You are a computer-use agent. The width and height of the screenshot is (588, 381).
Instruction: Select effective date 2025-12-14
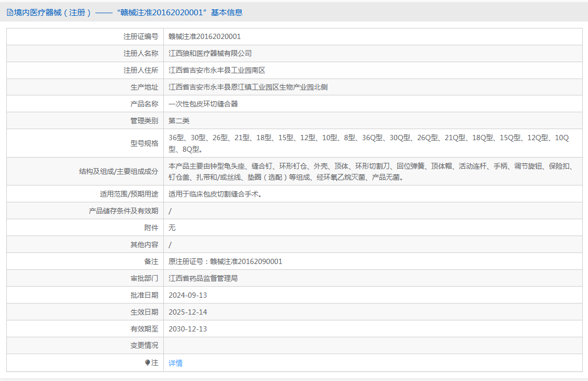[188, 312]
